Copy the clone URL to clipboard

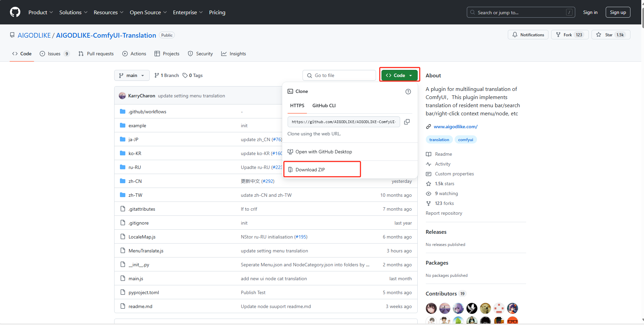pos(407,122)
